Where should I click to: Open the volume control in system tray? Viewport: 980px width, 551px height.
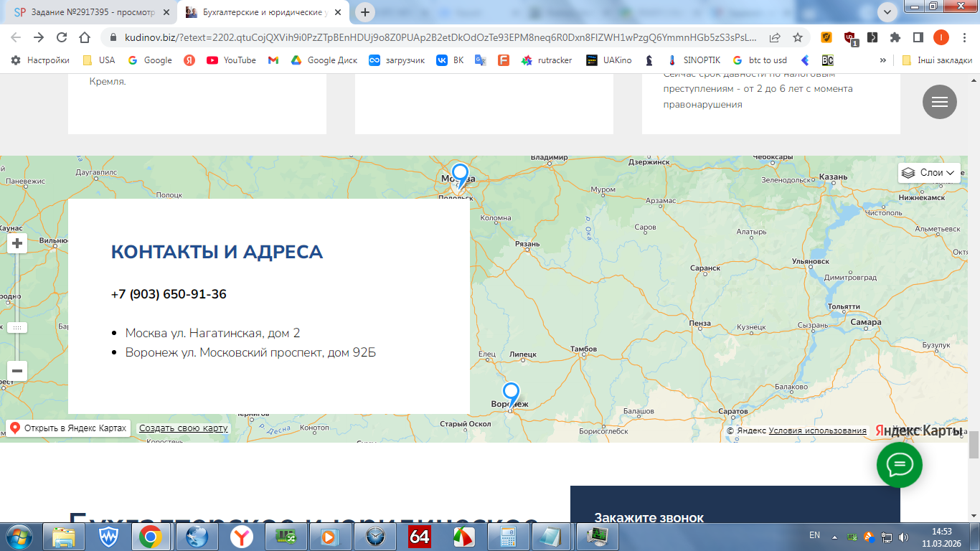click(903, 536)
